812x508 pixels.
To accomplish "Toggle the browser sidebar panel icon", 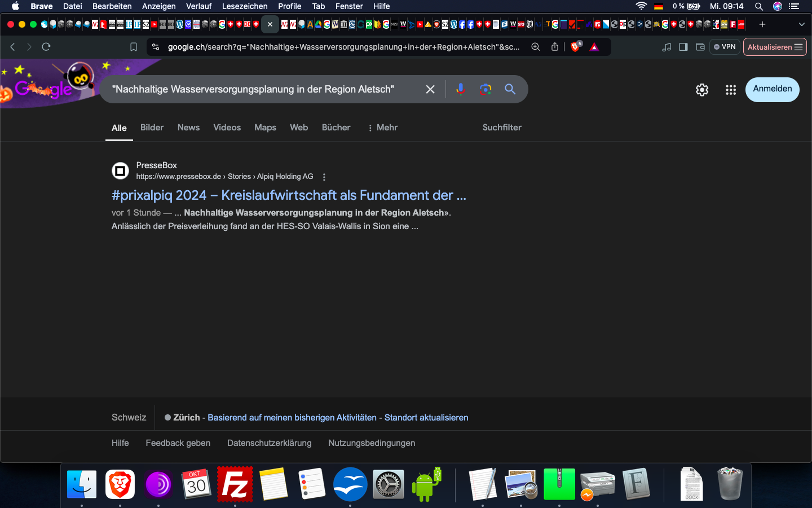I will [x=683, y=47].
